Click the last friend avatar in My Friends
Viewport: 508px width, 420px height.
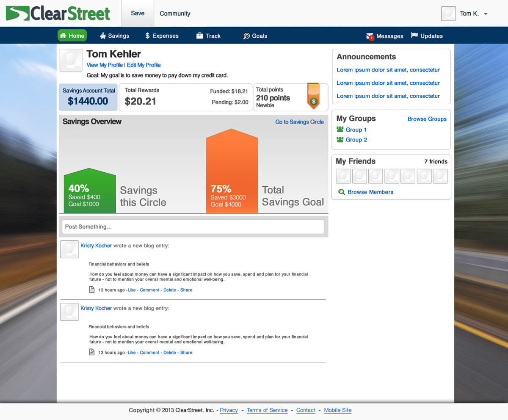pyautogui.click(x=440, y=176)
